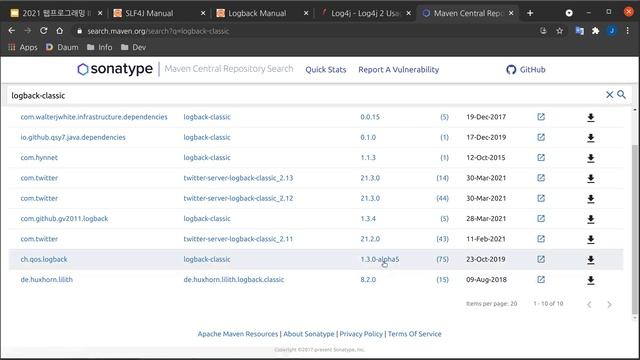Viewport: 640px width, 360px height.
Task: Open a new browser tab
Action: click(530, 13)
